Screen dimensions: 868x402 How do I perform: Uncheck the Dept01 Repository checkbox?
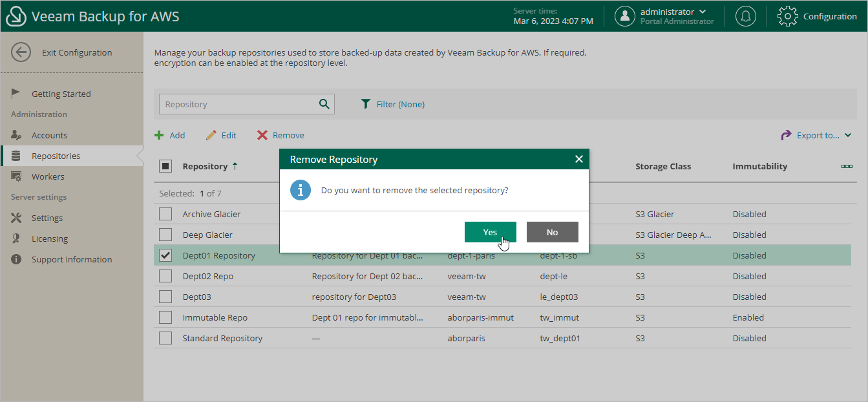click(165, 255)
